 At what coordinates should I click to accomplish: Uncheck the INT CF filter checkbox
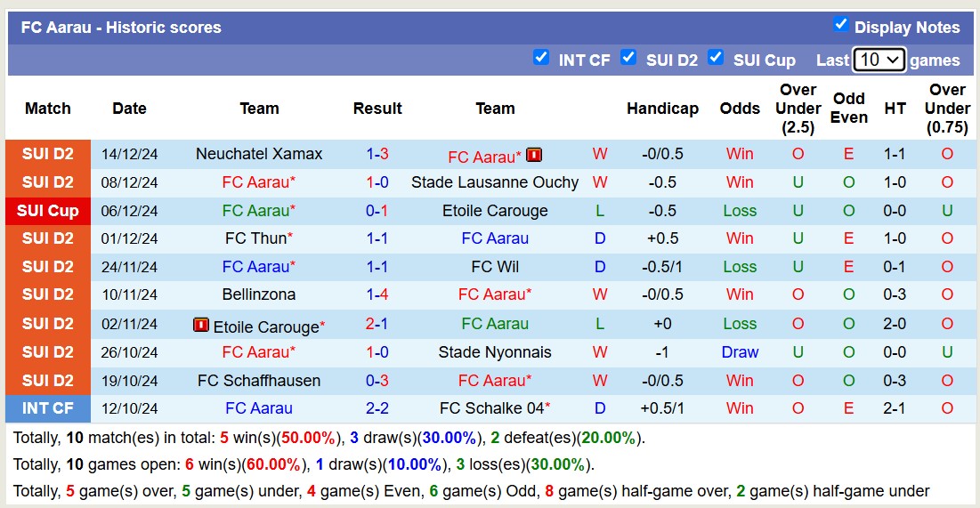pyautogui.click(x=541, y=58)
